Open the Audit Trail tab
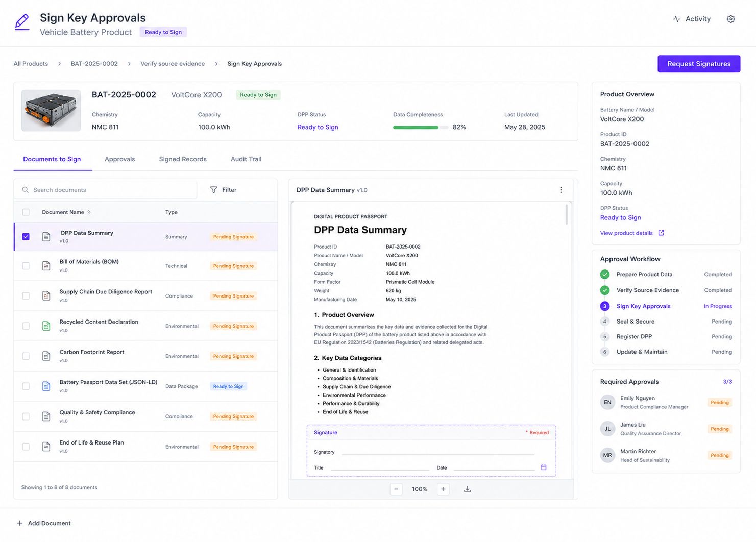The image size is (756, 542). 246,159
